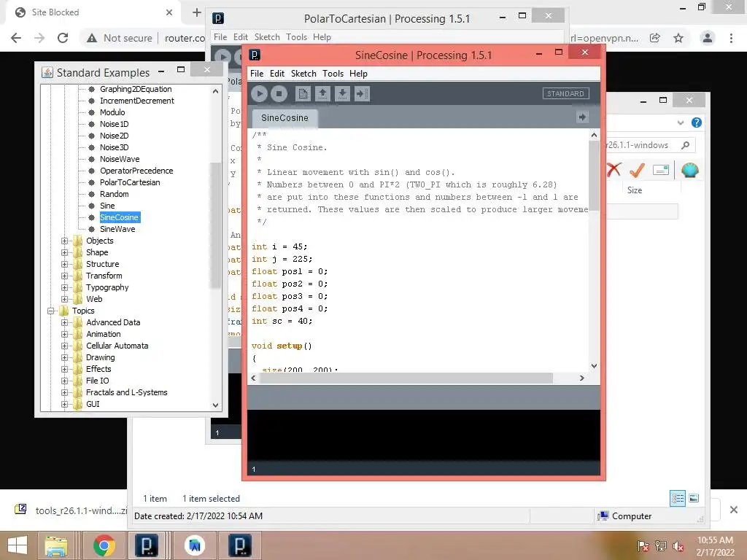
Task: Run the SineCosine sketch
Action: tap(259, 93)
